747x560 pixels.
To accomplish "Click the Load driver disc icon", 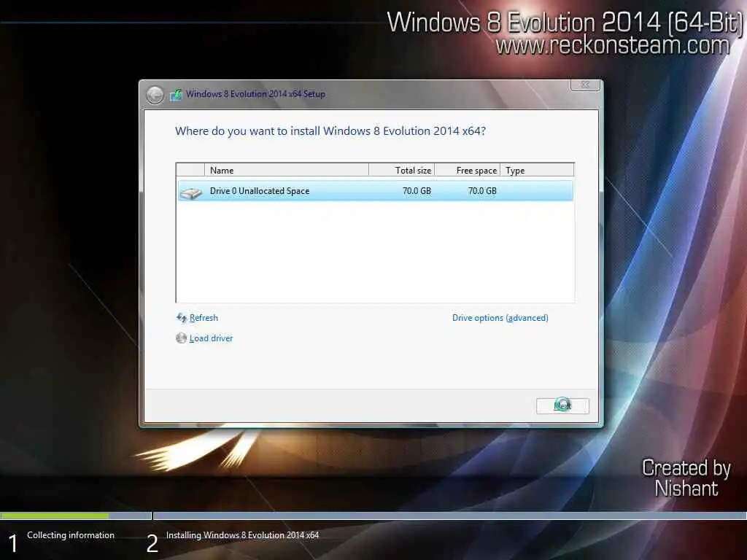I will click(x=181, y=338).
